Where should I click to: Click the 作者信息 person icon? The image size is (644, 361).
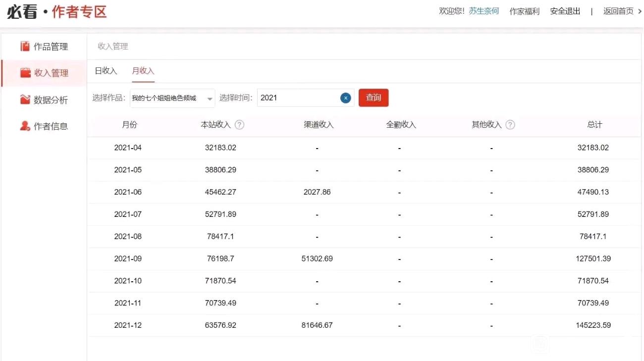25,126
